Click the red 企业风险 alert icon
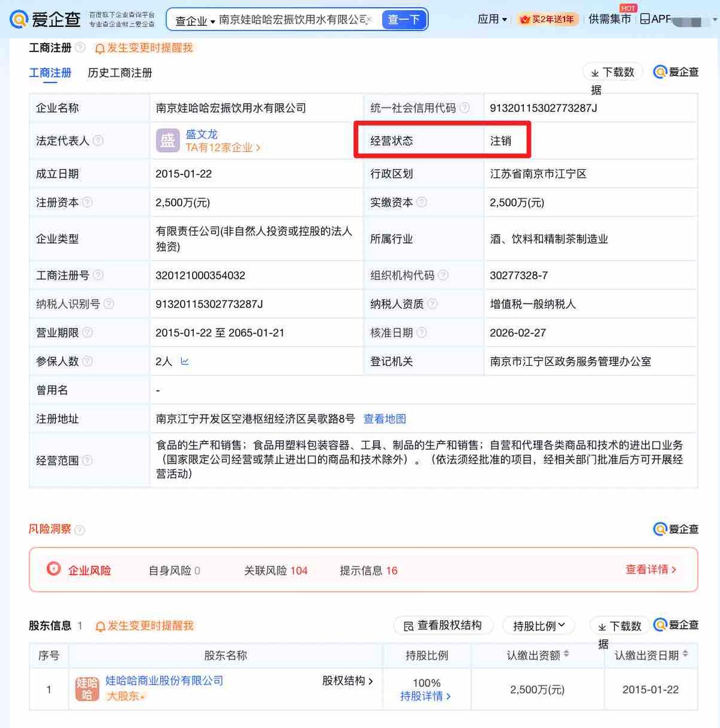 click(54, 570)
